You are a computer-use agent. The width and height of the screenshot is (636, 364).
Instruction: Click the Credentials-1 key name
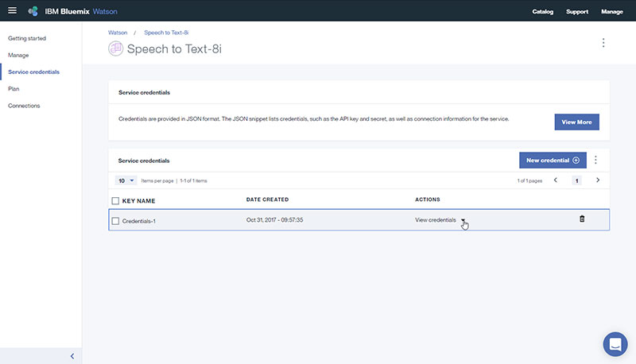pyautogui.click(x=138, y=221)
